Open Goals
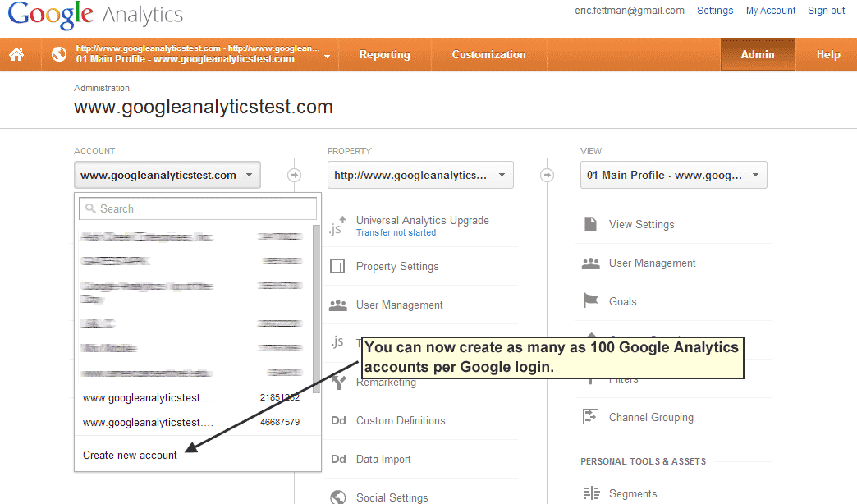 [622, 301]
